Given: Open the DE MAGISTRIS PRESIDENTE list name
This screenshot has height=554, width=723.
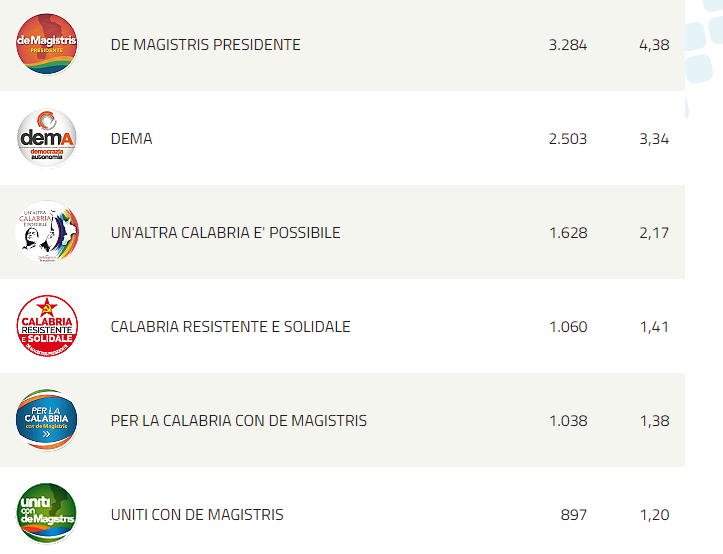Looking at the screenshot, I should click(x=205, y=45).
